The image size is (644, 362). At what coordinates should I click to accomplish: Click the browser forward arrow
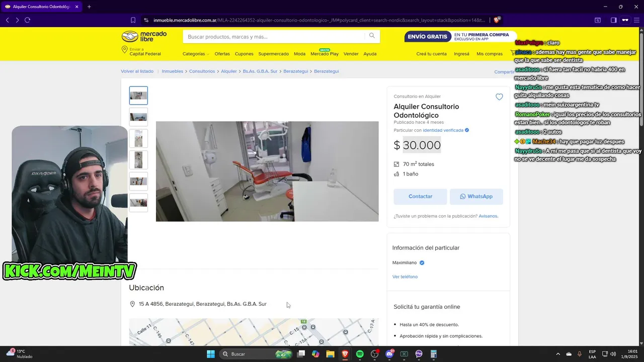pos(17,20)
